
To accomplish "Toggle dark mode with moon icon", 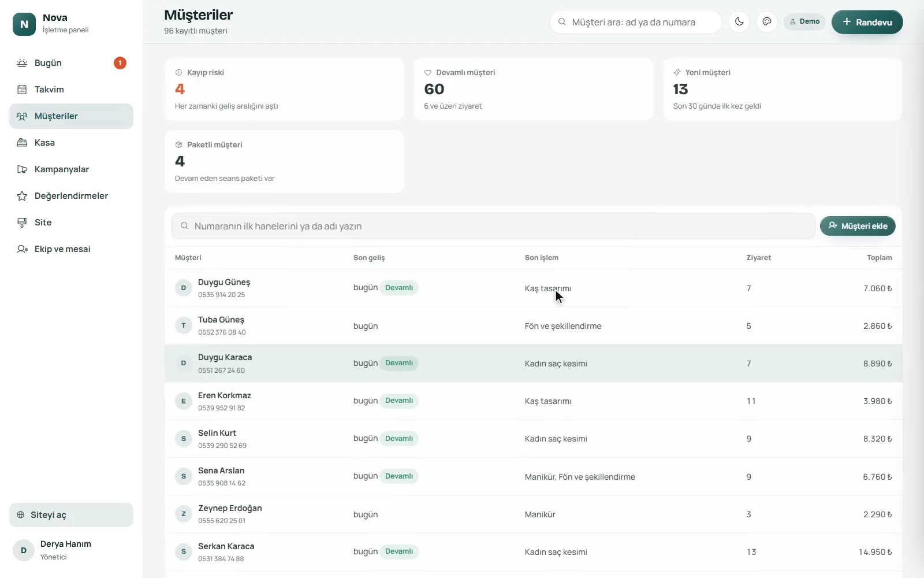I will [739, 22].
